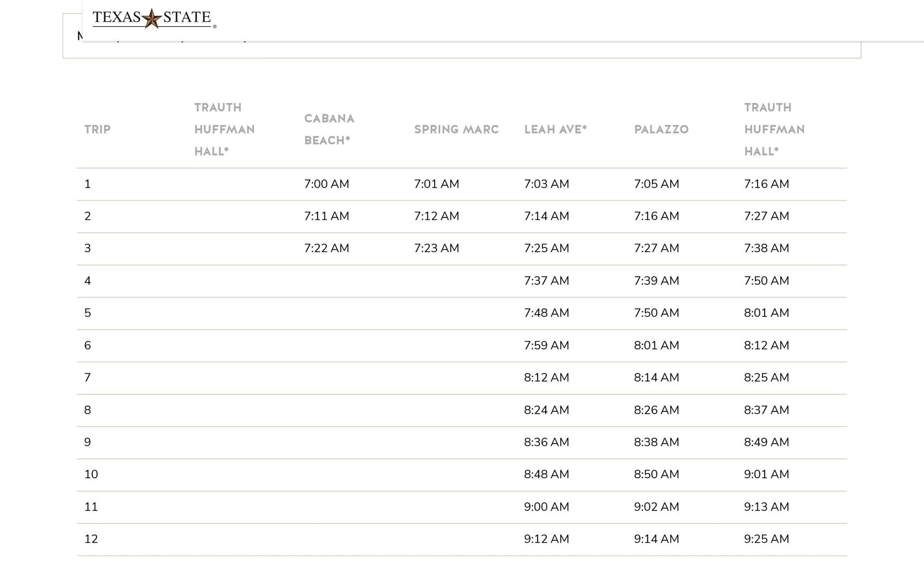Click the Texas State logo

coord(153,18)
